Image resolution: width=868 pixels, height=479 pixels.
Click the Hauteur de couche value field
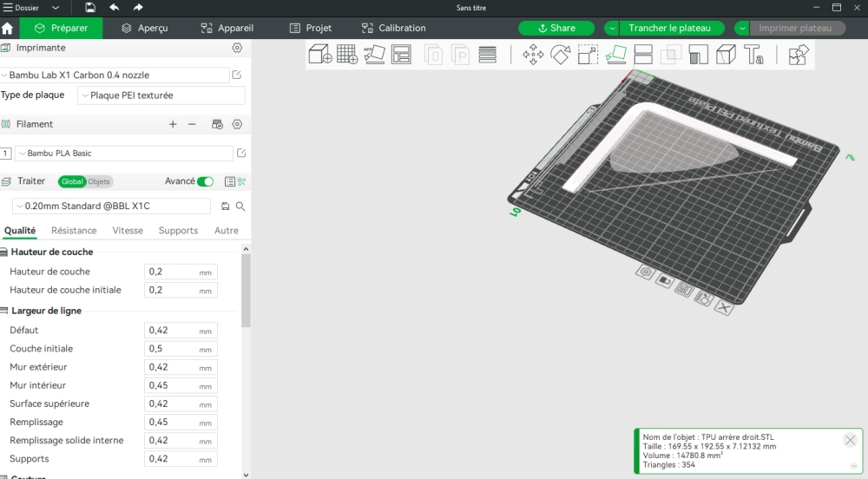tap(170, 272)
